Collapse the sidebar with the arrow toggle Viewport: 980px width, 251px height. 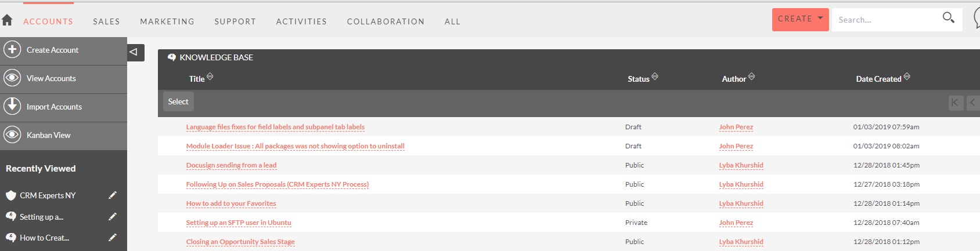click(135, 52)
